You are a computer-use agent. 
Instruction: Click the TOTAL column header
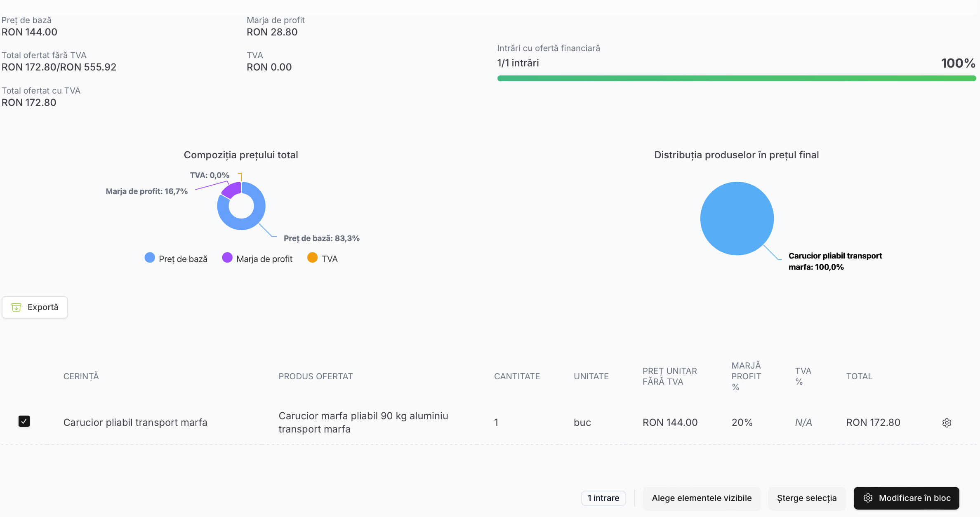pos(859,376)
